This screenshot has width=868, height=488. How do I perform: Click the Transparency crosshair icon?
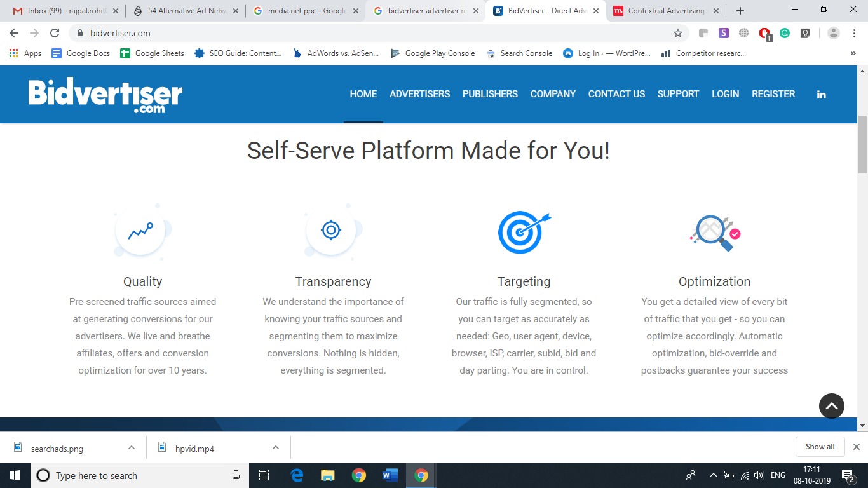click(332, 230)
